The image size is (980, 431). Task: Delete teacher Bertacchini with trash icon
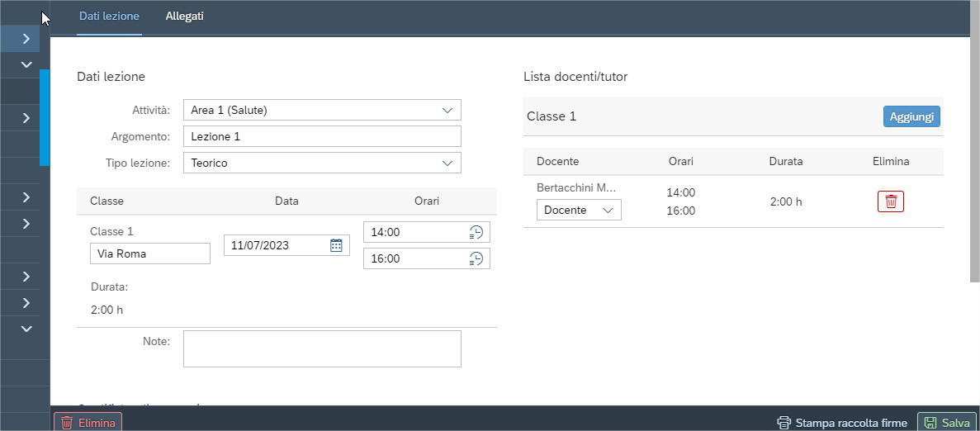pos(890,201)
